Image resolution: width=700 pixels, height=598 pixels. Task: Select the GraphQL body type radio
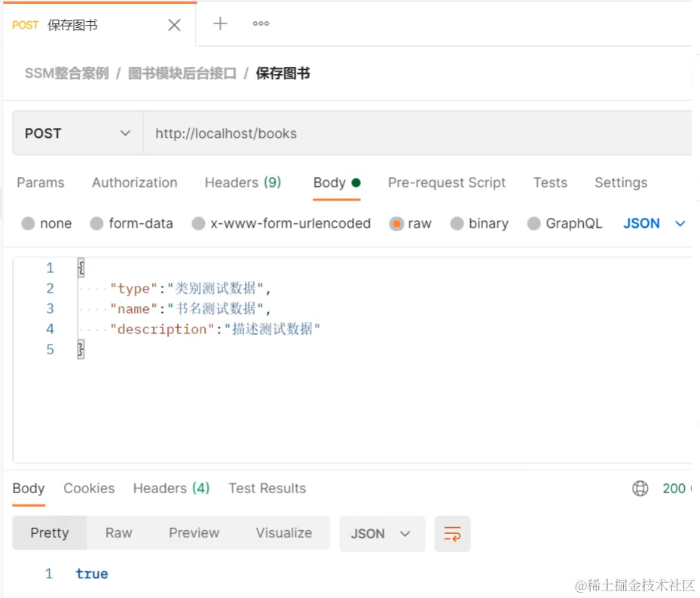pyautogui.click(x=534, y=223)
